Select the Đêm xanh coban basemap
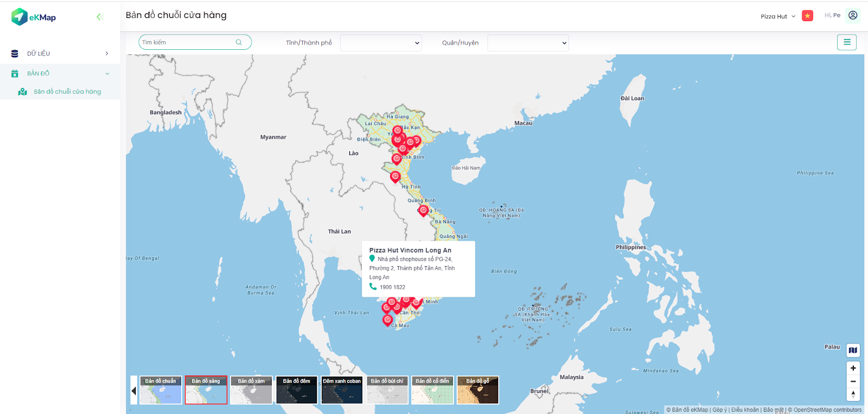This screenshot has height=414, width=868. coord(342,390)
